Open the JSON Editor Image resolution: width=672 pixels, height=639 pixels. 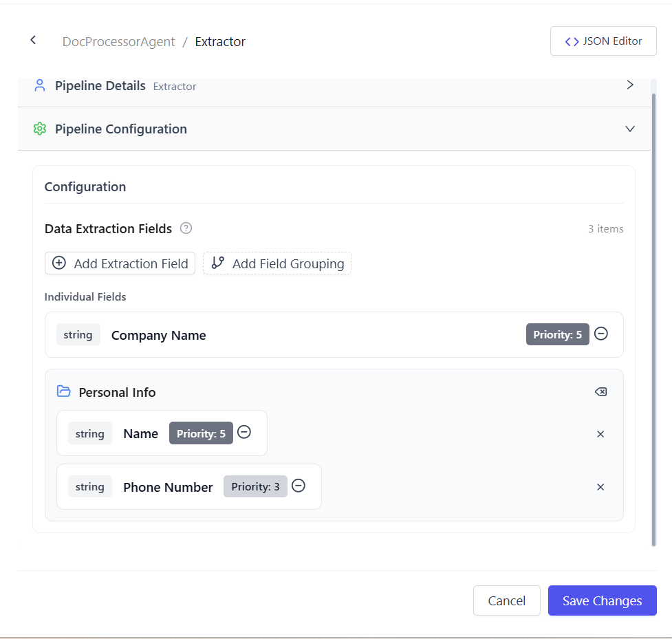(603, 41)
